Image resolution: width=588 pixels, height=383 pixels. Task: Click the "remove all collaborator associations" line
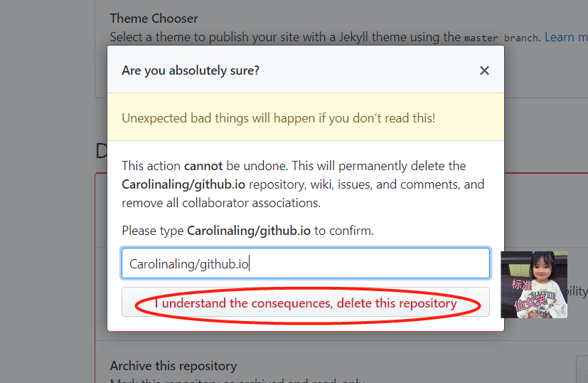(x=220, y=203)
